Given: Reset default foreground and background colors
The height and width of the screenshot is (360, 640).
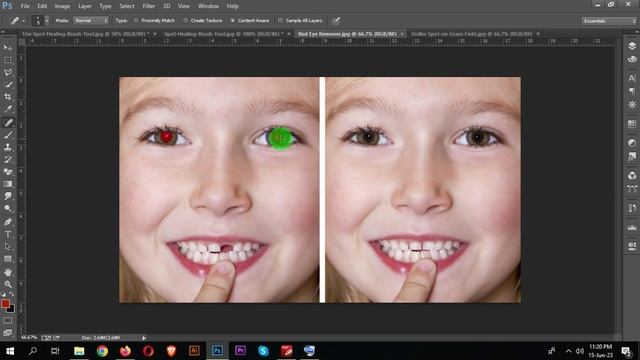Looking at the screenshot, I should coord(4,294).
